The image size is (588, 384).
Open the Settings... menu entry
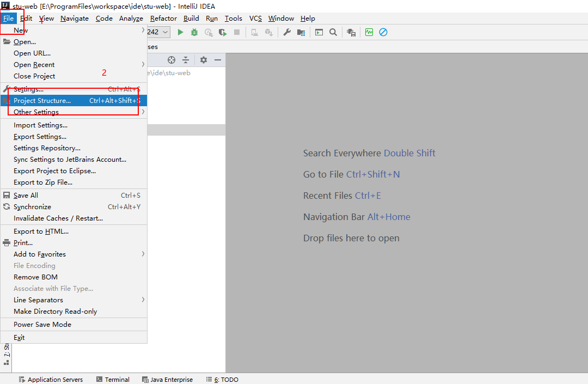(73, 89)
